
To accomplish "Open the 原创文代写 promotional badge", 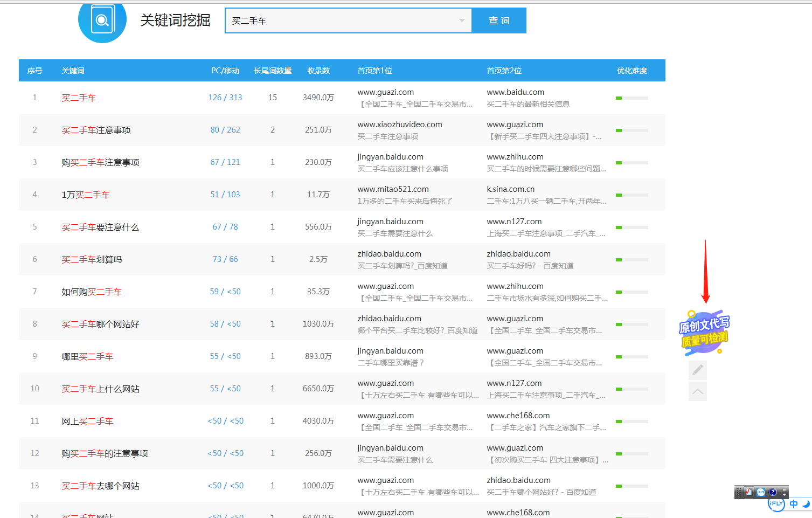I will pyautogui.click(x=704, y=333).
